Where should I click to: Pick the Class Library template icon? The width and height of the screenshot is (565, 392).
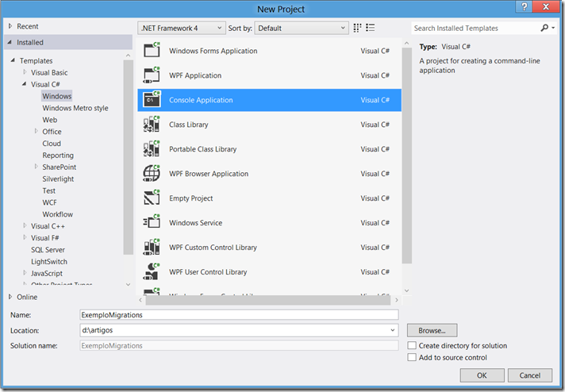coord(152,125)
